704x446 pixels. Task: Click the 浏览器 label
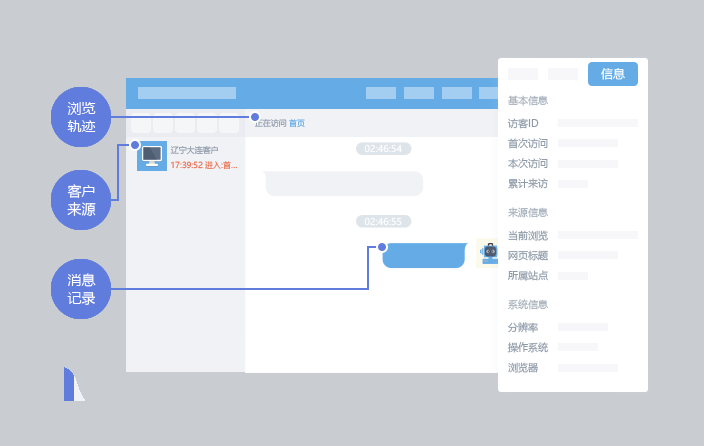(x=523, y=368)
